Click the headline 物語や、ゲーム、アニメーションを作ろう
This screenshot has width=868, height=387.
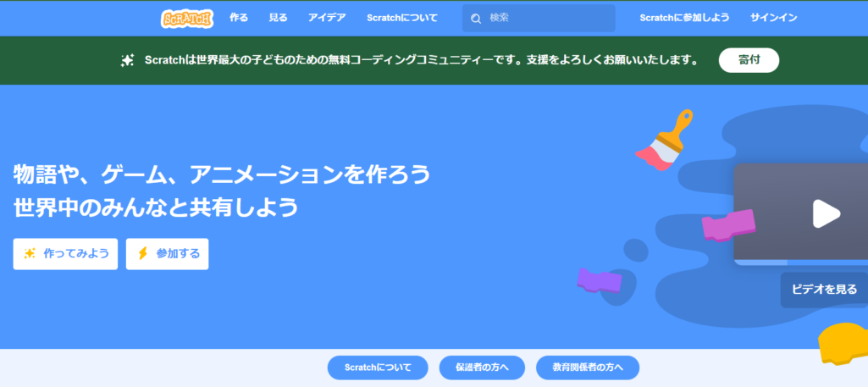[221, 175]
